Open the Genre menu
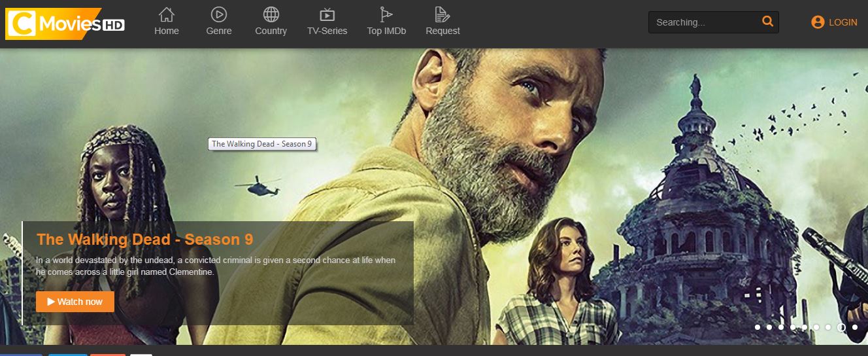868x356 pixels. [218, 21]
